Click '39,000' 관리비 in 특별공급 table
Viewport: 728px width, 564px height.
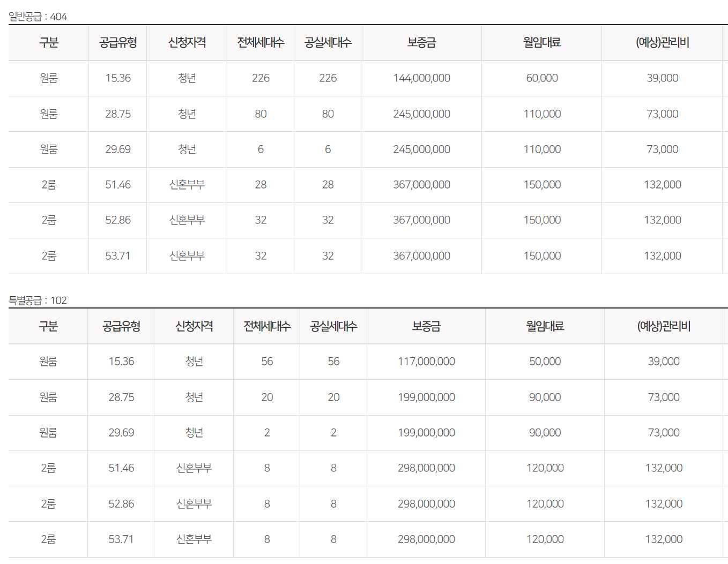point(664,362)
